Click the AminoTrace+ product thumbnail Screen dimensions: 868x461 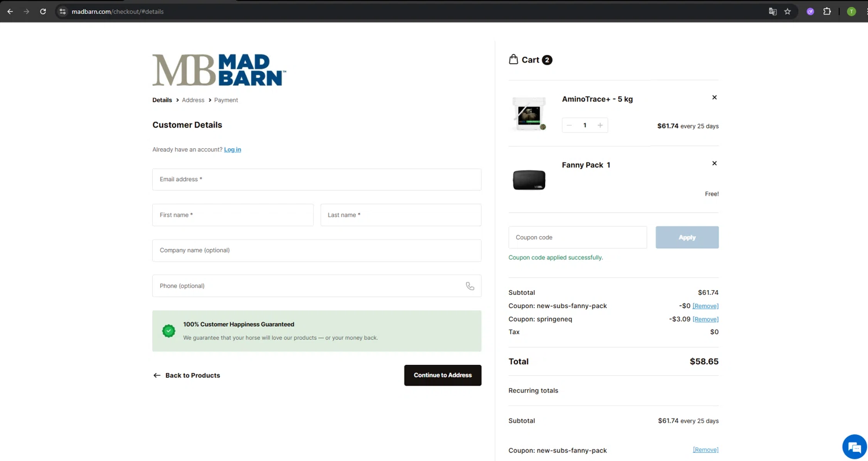tap(529, 114)
